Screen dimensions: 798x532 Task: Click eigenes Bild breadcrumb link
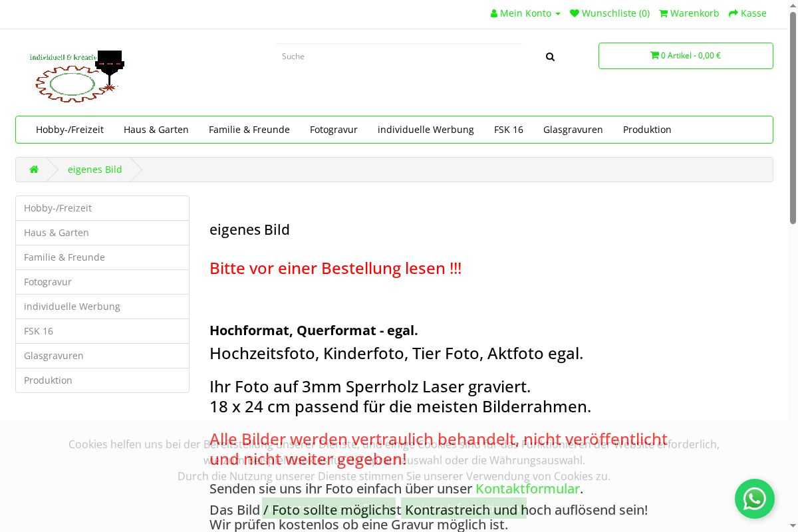pos(95,170)
